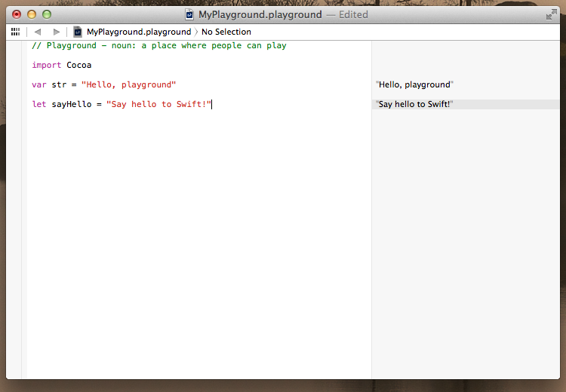Click the Edited status in title bar
The image size is (566, 392).
pos(353,14)
